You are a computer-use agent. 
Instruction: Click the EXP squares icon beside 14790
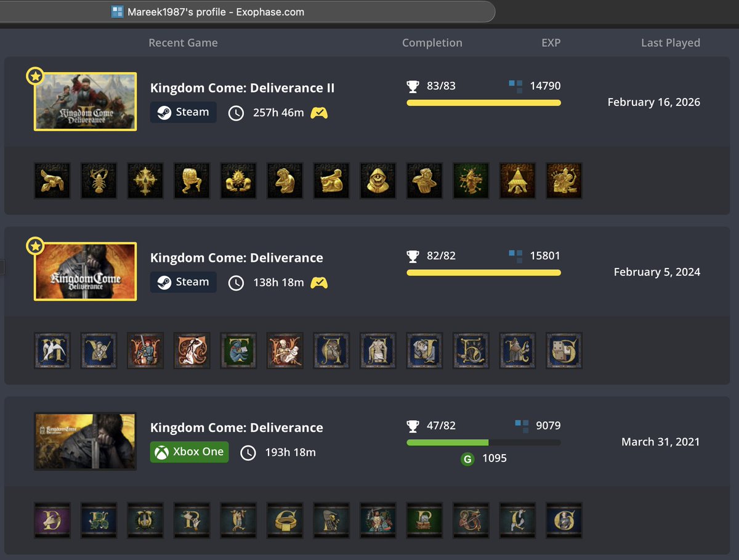(515, 86)
